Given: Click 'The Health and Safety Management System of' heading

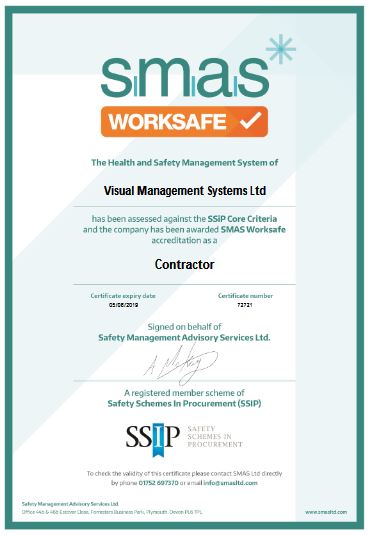Looking at the screenshot, I should tap(185, 163).
